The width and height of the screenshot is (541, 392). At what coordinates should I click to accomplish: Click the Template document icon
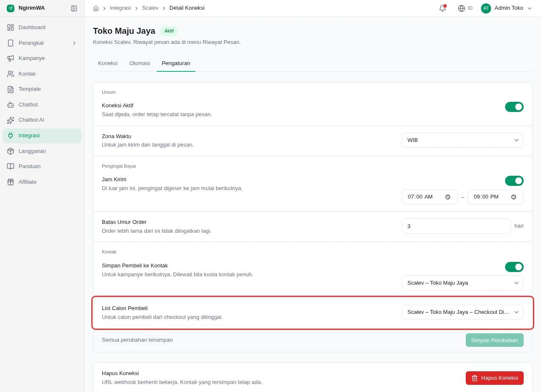pos(11,89)
